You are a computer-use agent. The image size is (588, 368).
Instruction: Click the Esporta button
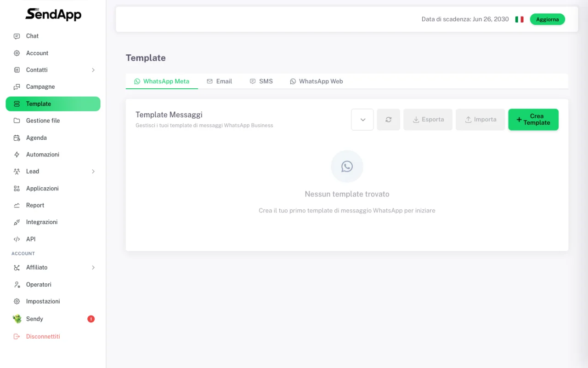tap(428, 120)
